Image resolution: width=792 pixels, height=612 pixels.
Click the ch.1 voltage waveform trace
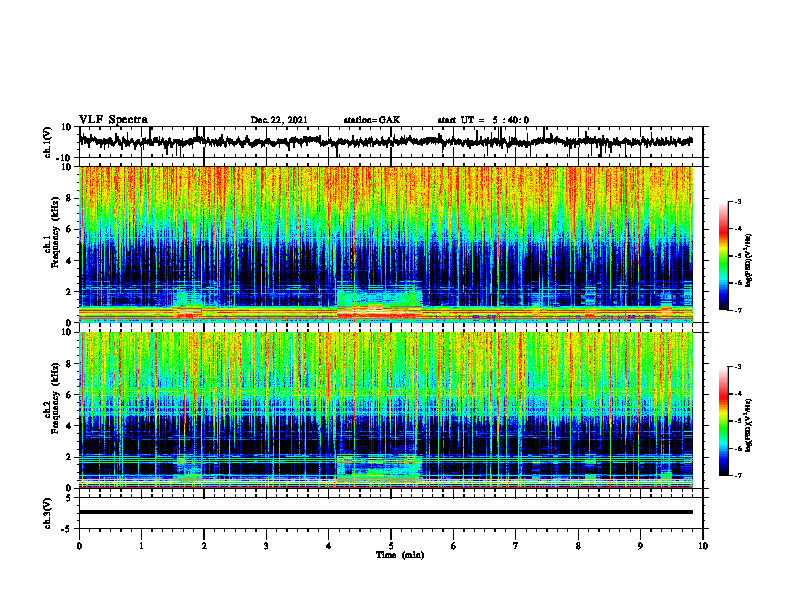385,142
